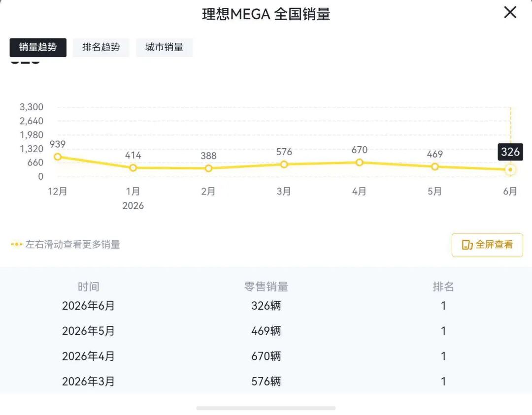Click the 零售销量 column header
The height and width of the screenshot is (415, 532).
tap(266, 287)
